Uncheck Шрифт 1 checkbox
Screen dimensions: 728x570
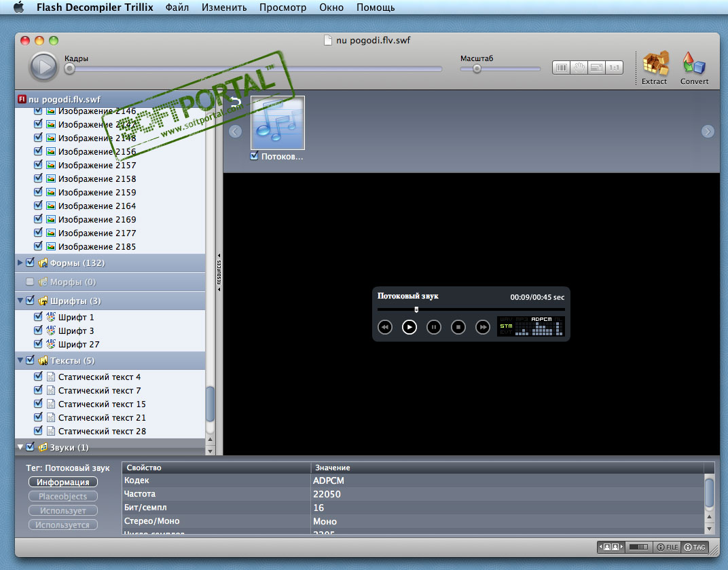click(x=38, y=317)
